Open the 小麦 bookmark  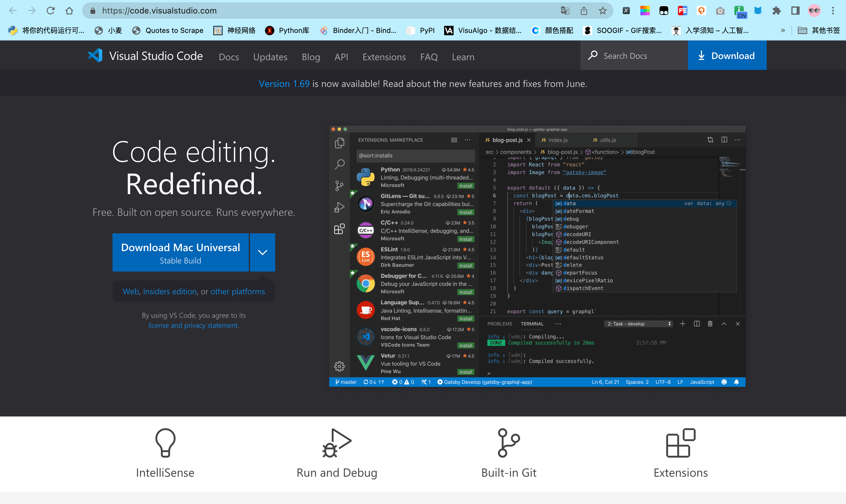pyautogui.click(x=108, y=31)
